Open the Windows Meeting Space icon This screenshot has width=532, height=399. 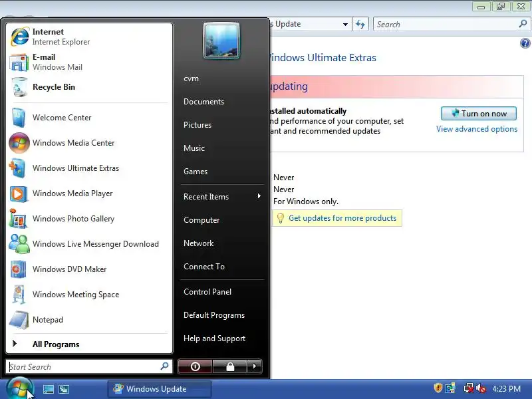19,295
